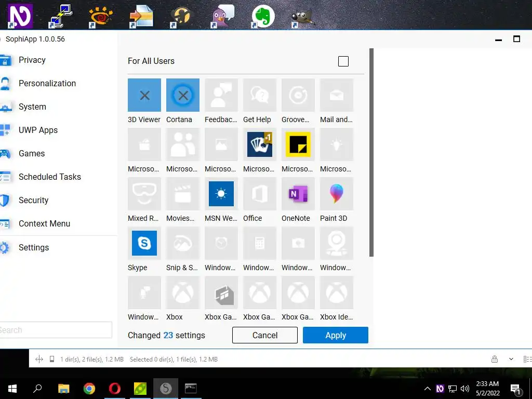532x399 pixels.
Task: Click the taskbar search magnifier
Action: (37, 389)
